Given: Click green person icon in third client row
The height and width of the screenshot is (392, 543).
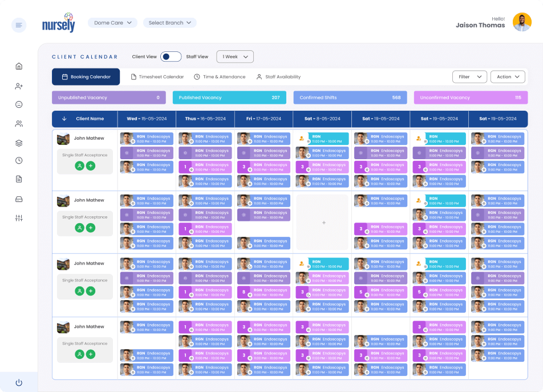Looking at the screenshot, I should 80,291.
